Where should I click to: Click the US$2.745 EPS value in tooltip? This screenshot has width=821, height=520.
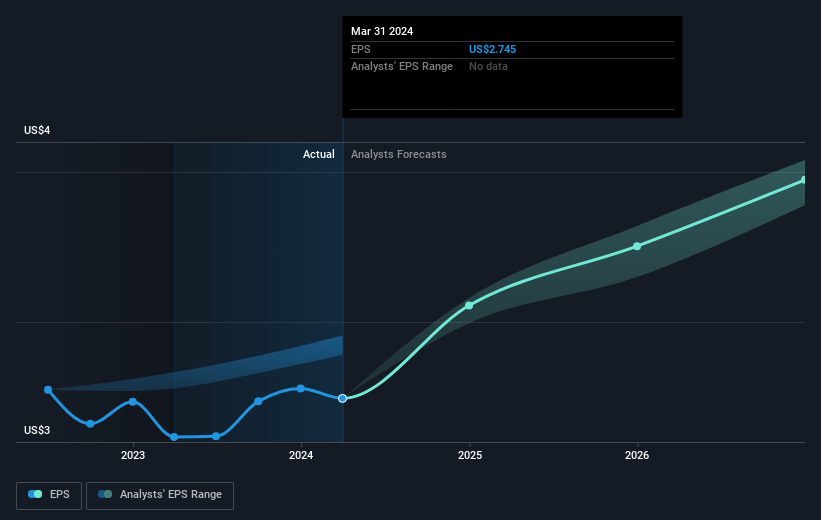(492, 49)
